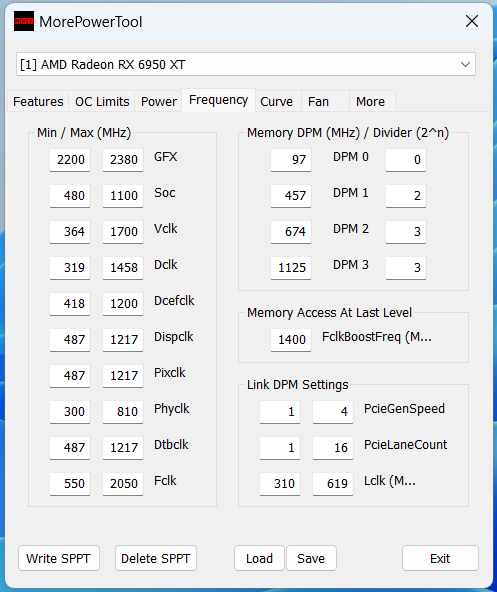Click the Delete SPPT button
Screen dimensions: 497x592
coord(156,558)
